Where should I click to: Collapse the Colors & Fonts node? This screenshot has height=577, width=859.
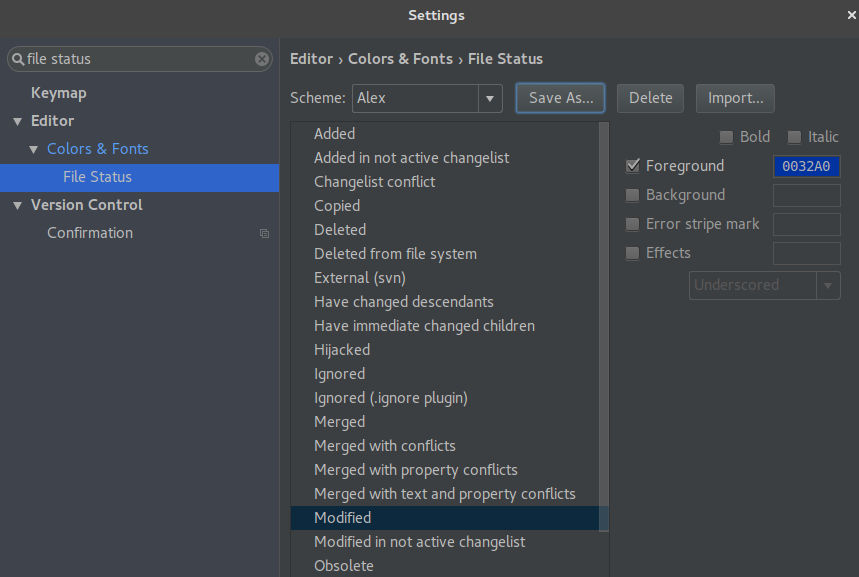[x=33, y=150]
